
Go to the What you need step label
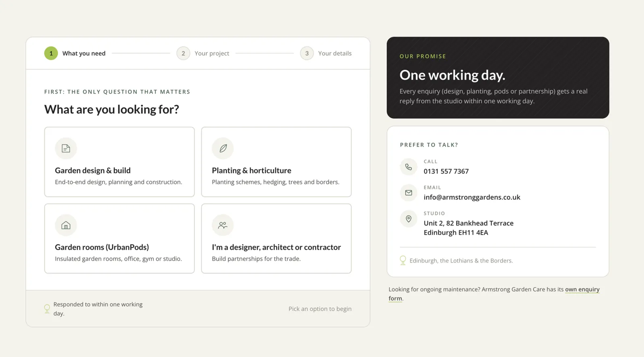(84, 53)
